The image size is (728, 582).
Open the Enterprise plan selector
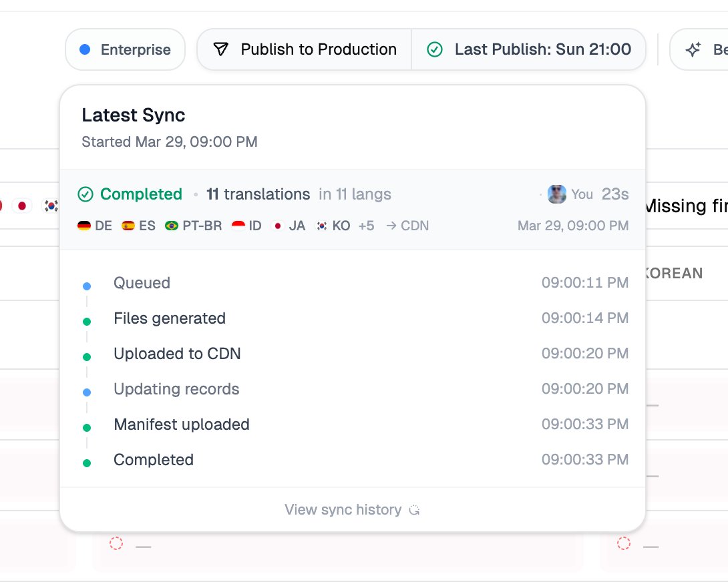pyautogui.click(x=125, y=49)
